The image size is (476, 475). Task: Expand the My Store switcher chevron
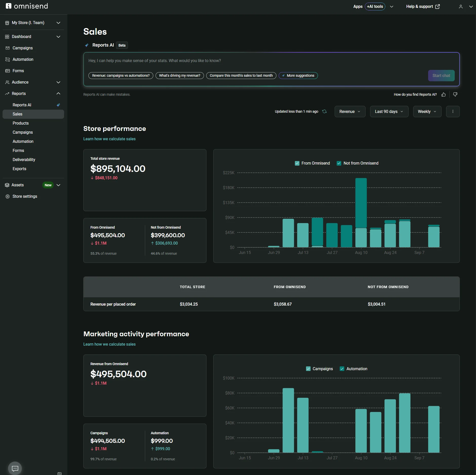(x=59, y=23)
